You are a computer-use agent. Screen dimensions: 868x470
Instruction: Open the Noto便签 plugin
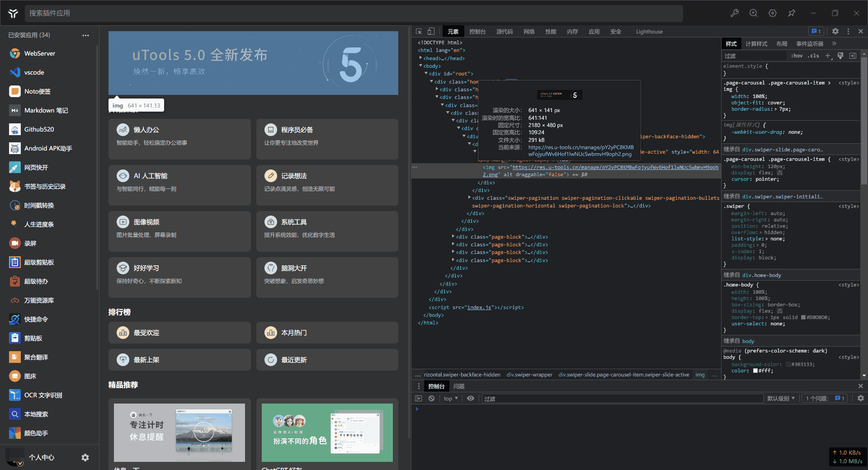[49, 91]
